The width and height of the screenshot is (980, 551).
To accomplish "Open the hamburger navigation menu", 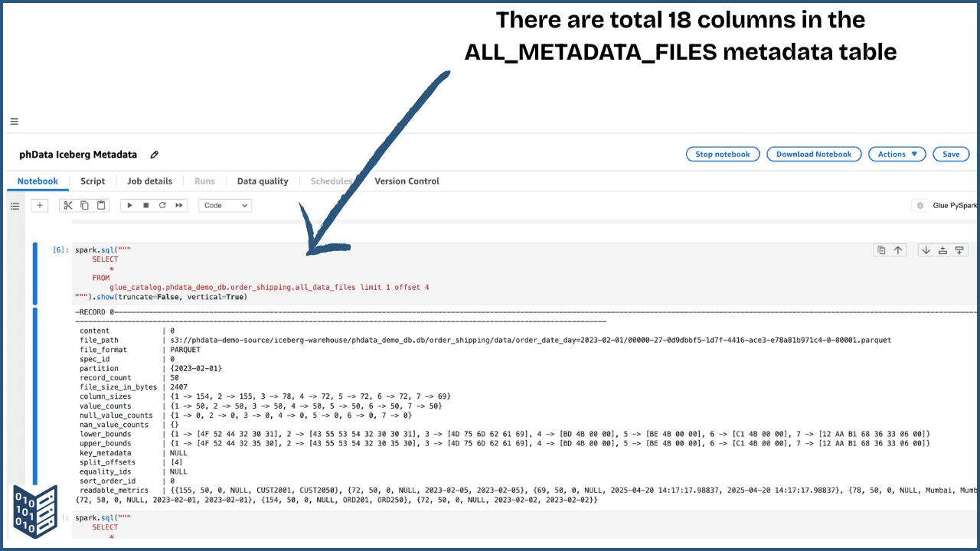I will tap(15, 121).
